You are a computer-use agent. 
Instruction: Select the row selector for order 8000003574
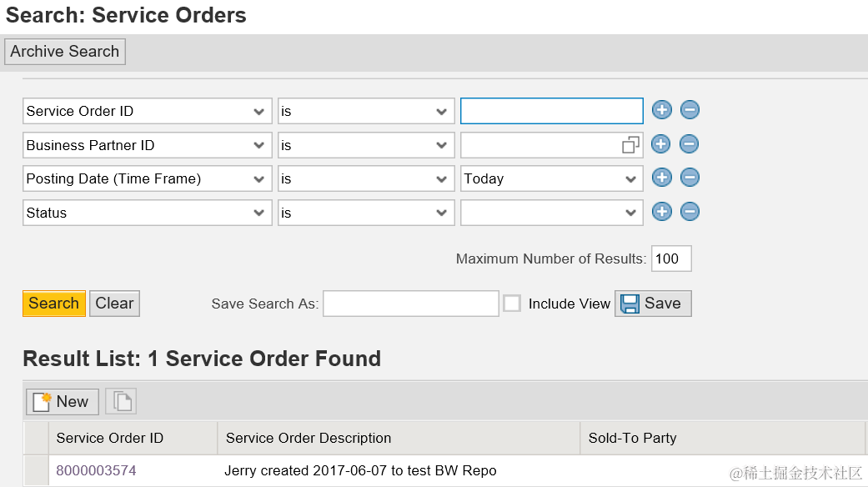(36, 470)
